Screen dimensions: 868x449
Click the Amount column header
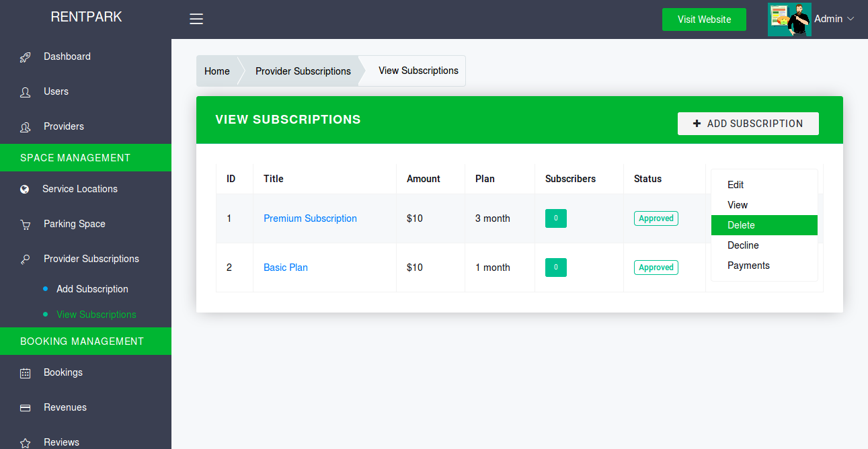[x=424, y=179]
